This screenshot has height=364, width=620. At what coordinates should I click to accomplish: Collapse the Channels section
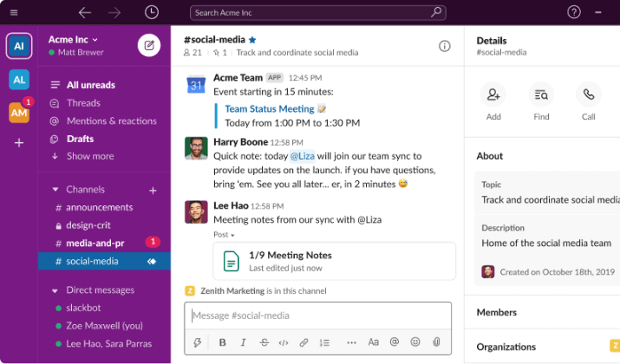(x=55, y=189)
